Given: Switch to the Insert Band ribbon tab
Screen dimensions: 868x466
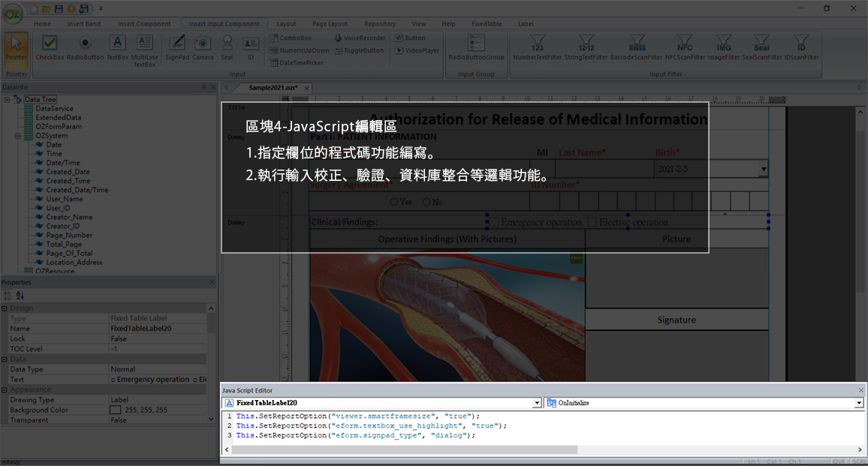Looking at the screenshot, I should 83,23.
